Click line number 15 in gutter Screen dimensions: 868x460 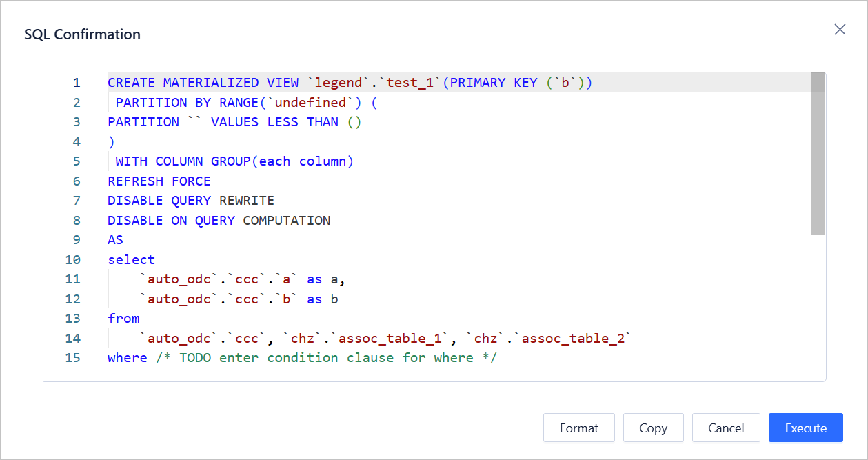[73, 358]
